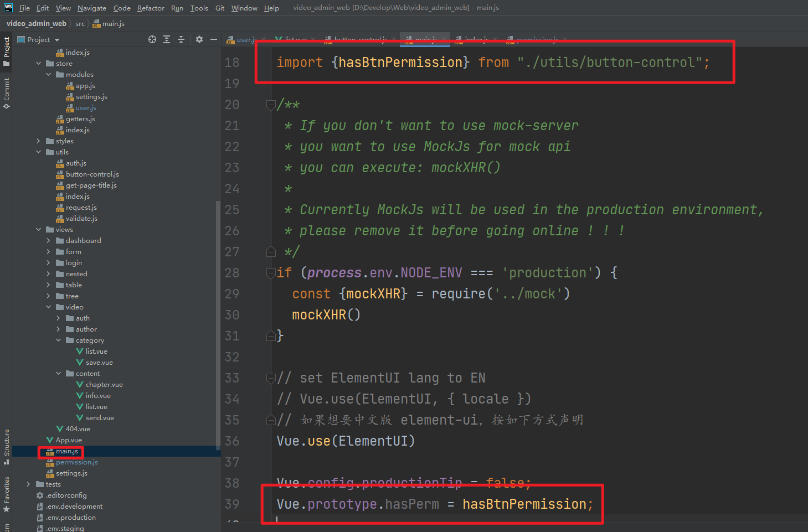This screenshot has width=808, height=532.
Task: Click video_admin_web breadcrumb
Action: [37, 24]
